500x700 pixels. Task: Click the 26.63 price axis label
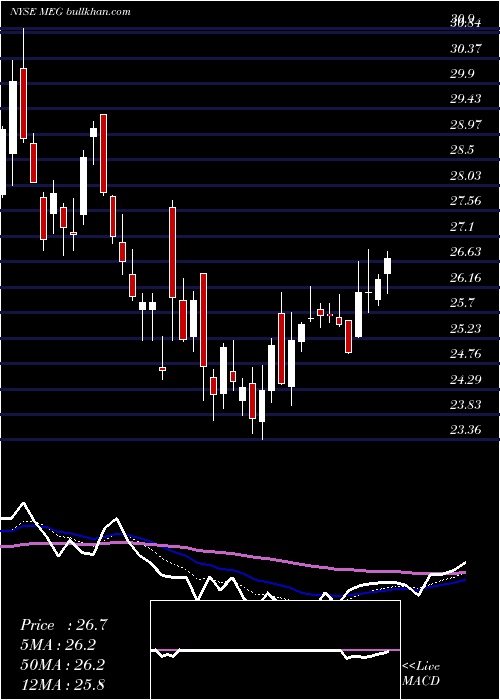pyautogui.click(x=466, y=252)
